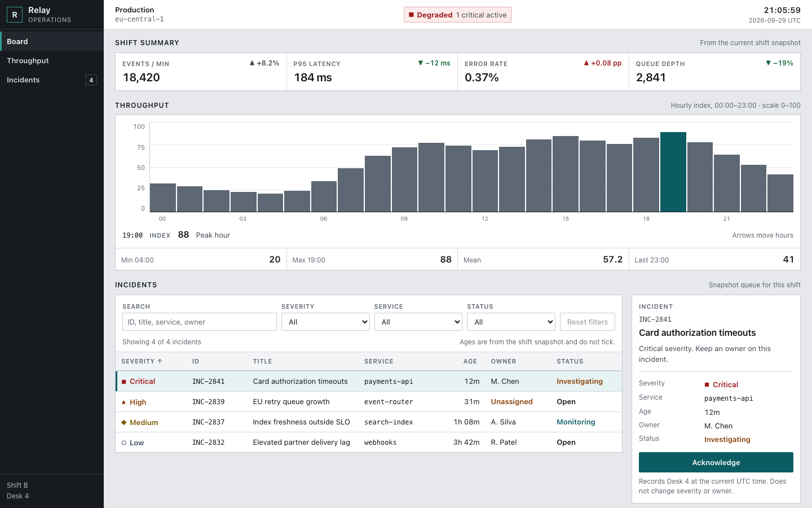Click the Events / Min value 18,420
This screenshot has height=508, width=812.
click(x=142, y=77)
